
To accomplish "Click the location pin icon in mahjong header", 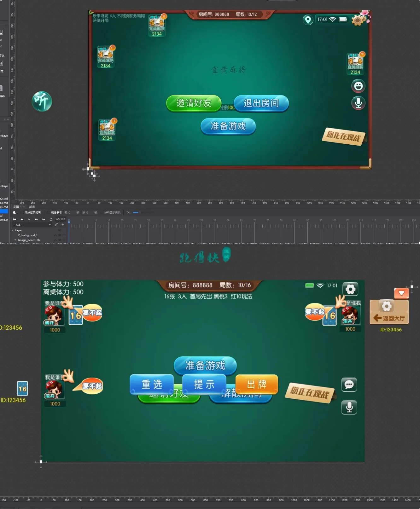I will tap(307, 20).
